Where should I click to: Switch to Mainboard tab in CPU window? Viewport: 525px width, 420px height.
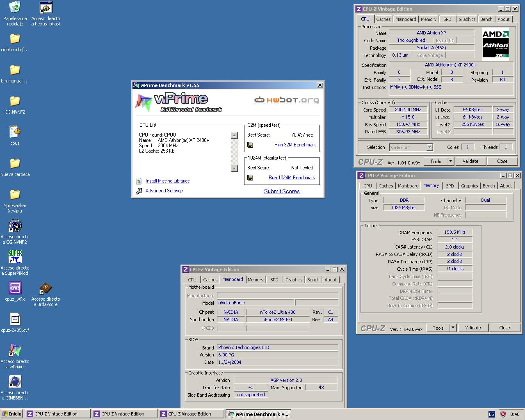click(406, 19)
